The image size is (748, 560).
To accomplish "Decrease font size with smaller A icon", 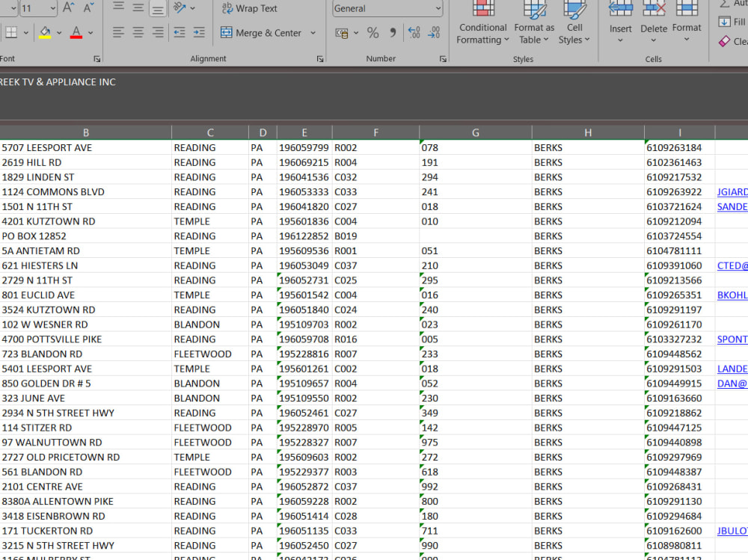I will pyautogui.click(x=88, y=7).
